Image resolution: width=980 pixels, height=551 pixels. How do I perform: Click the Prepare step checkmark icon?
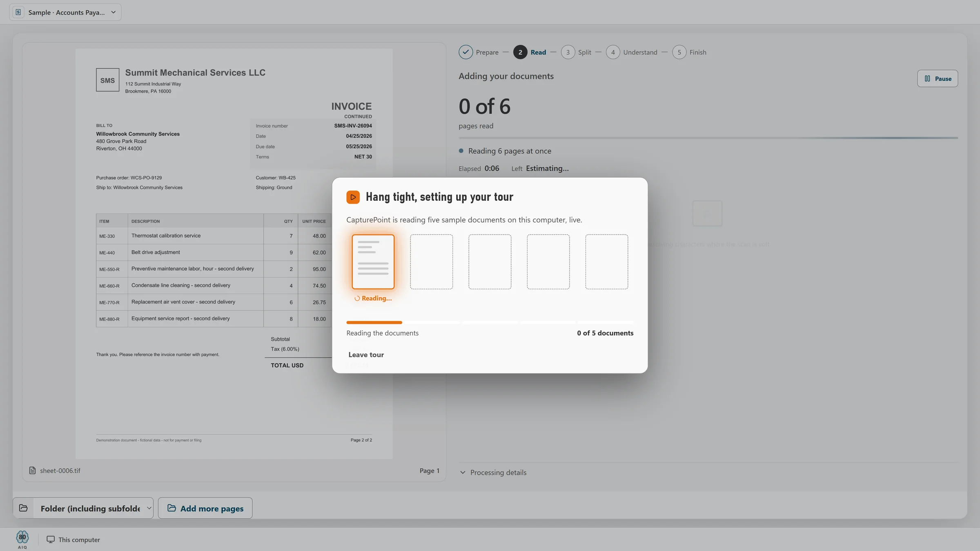tap(465, 52)
